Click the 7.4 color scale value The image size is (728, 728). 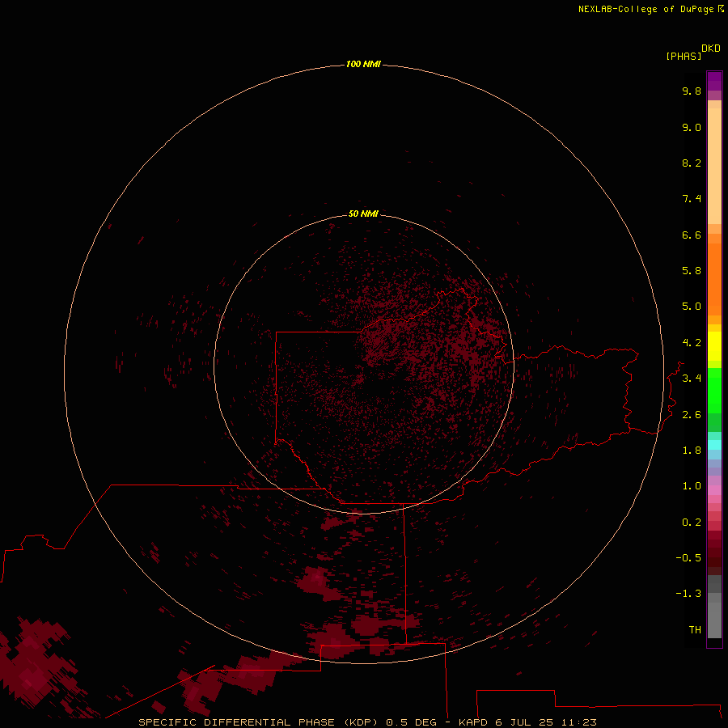pos(692,199)
